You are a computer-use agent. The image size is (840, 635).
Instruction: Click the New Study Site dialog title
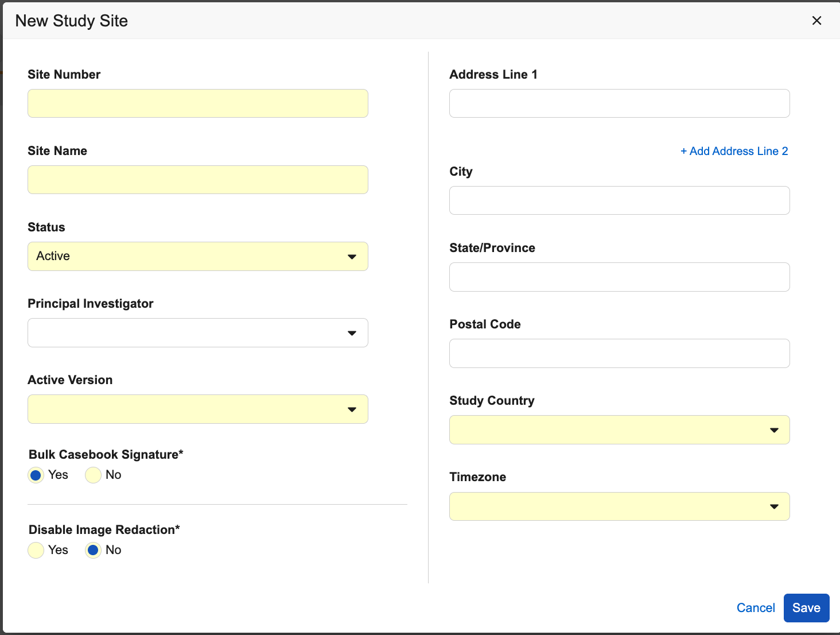pyautogui.click(x=72, y=21)
